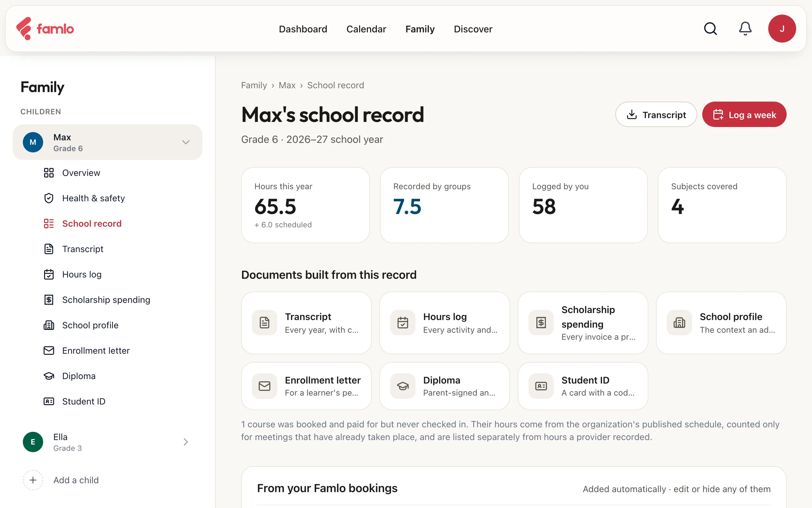Viewport: 812px width, 508px height.
Task: Open the J user avatar menu
Action: (782, 29)
